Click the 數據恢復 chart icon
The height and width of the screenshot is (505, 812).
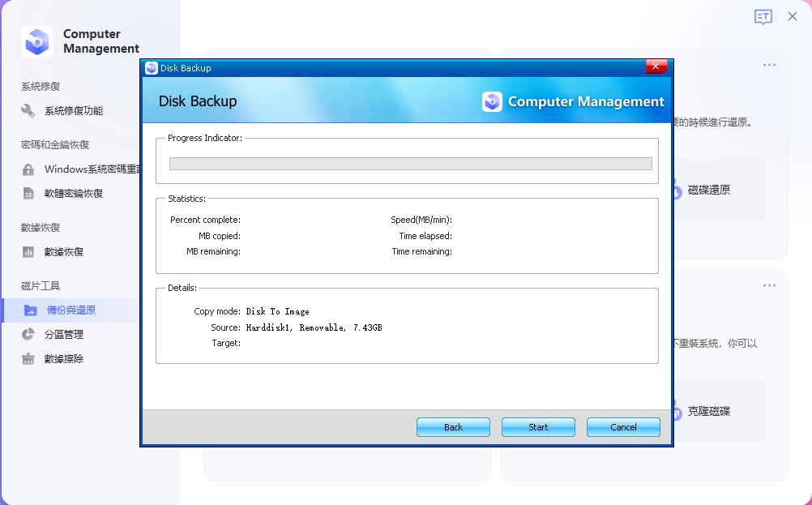pos(28,252)
